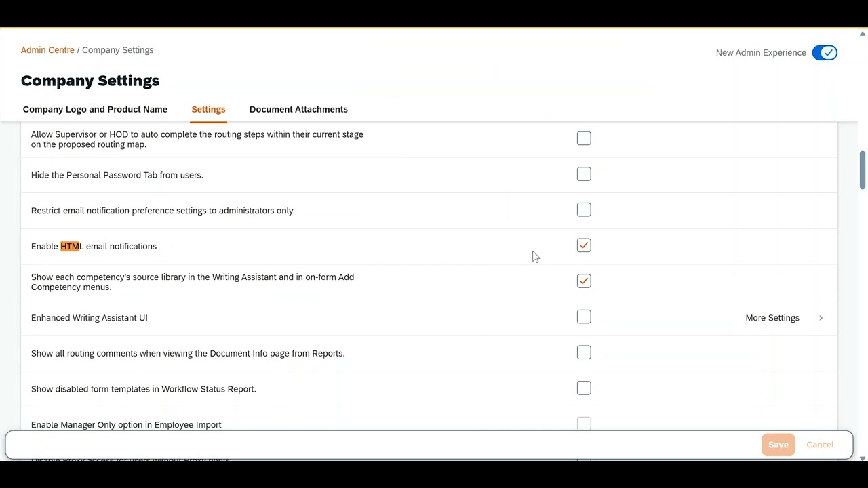Screen dimensions: 868x488
Task: Click the scrollbar up arrow
Action: click(x=863, y=33)
